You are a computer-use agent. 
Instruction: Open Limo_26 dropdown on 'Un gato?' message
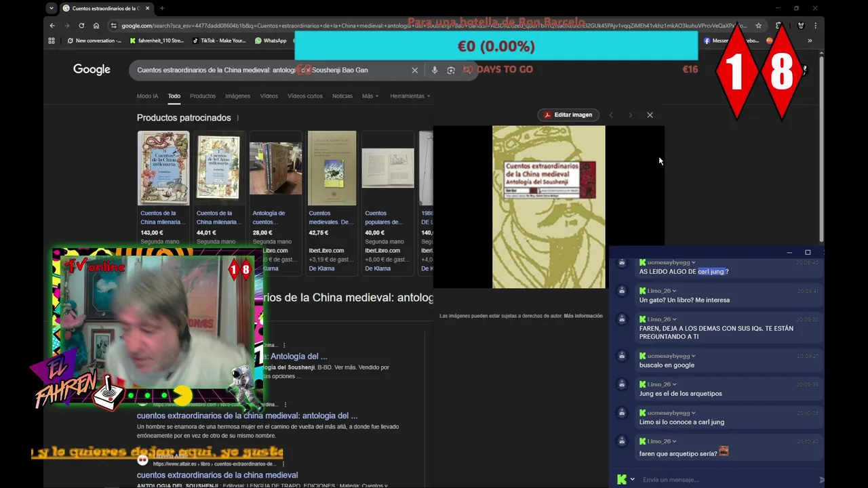tap(674, 291)
